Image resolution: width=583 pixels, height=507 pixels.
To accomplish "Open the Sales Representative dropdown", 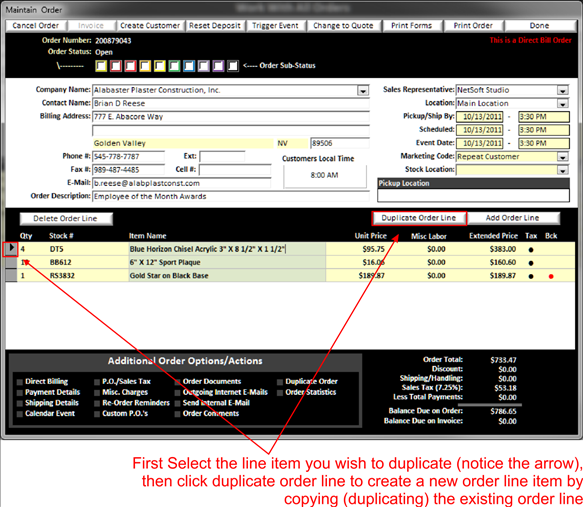I will (x=563, y=90).
